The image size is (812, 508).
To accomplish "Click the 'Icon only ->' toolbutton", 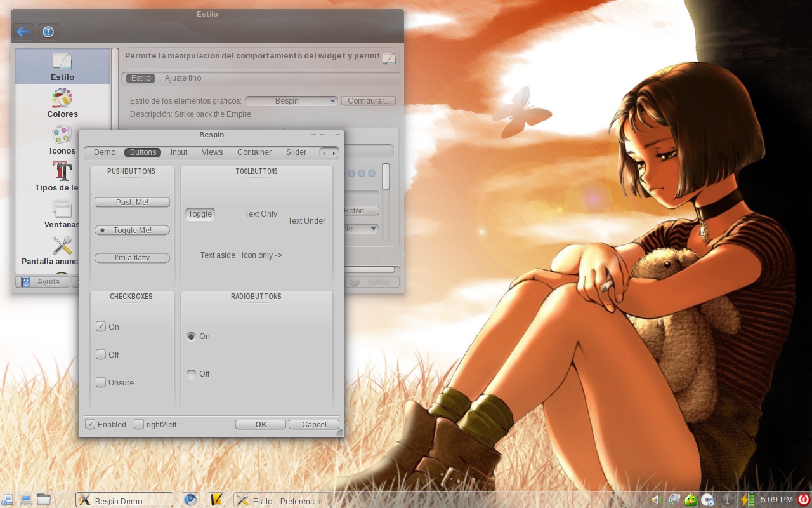I will point(262,255).
